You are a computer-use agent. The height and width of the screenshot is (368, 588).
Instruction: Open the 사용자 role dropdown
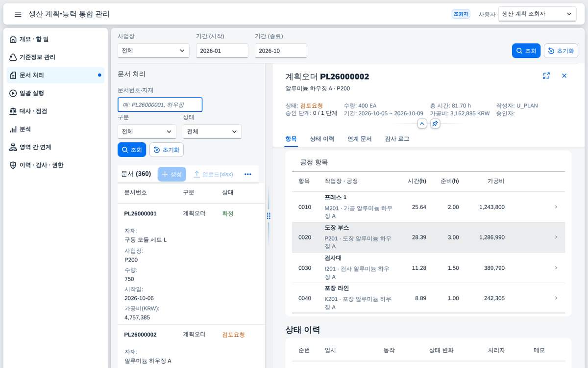[537, 14]
